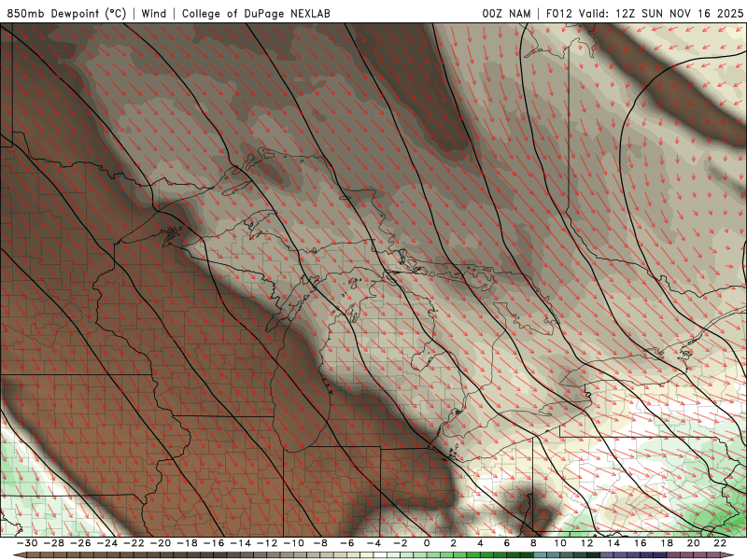Click the "College of DuPage NEXLAB" text
The width and height of the screenshot is (747, 560).
tap(256, 13)
